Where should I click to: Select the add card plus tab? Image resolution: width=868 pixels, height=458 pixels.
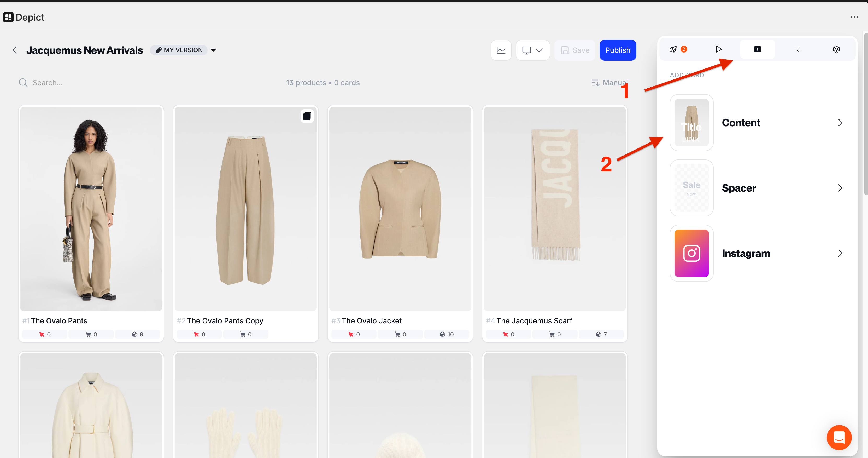tap(757, 50)
